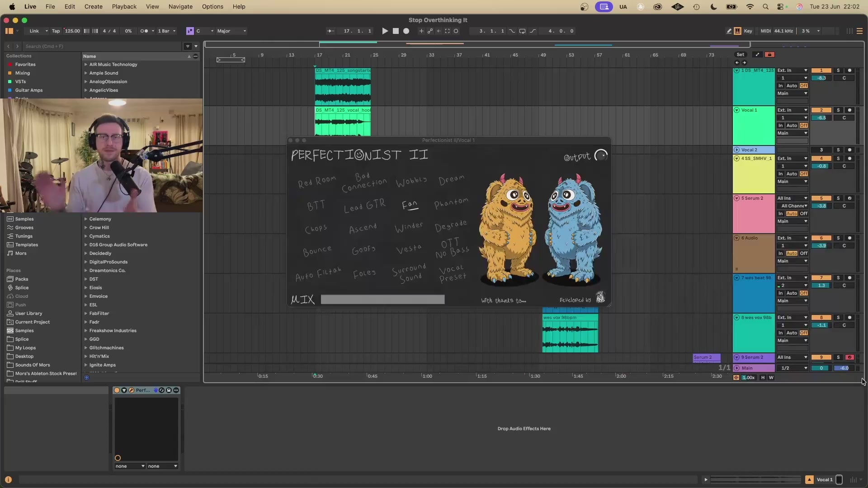The height and width of the screenshot is (488, 868).
Task: Click previous locator arrow under Set
Action: click(737, 63)
